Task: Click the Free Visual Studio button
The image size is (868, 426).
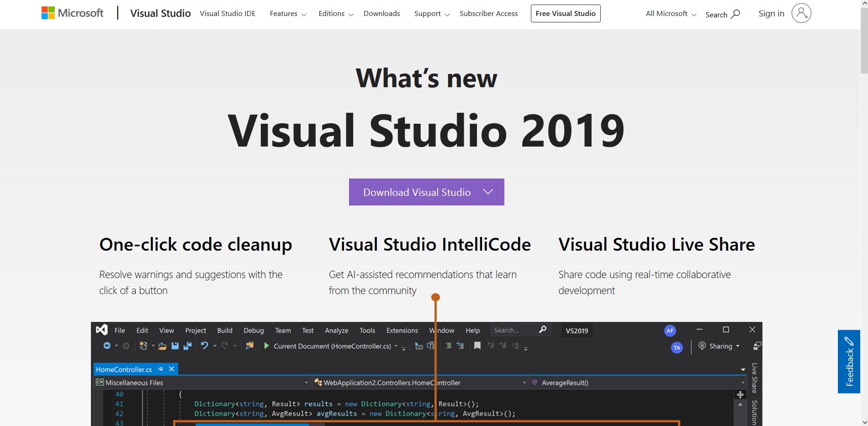Action: tap(566, 13)
